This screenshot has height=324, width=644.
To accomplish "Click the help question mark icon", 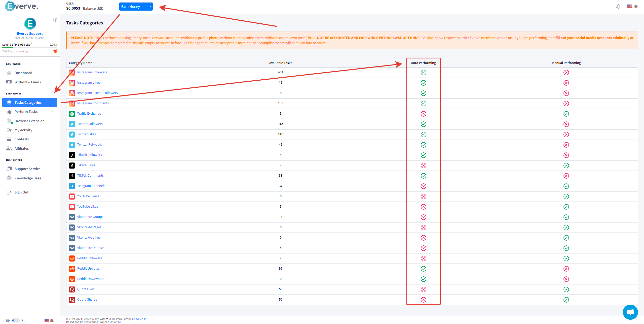I will click(x=55, y=20).
